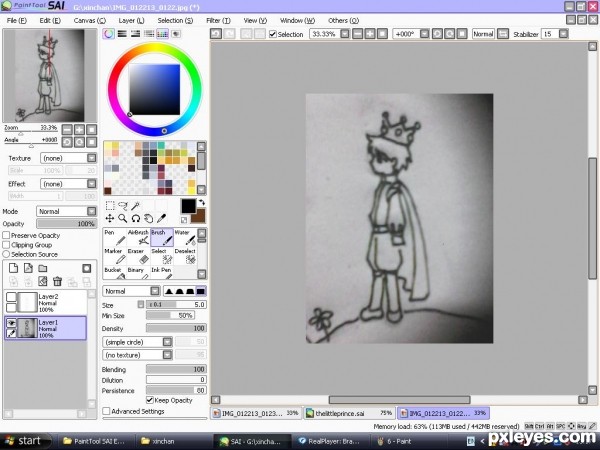Activate the magic wand tool

coord(135,206)
